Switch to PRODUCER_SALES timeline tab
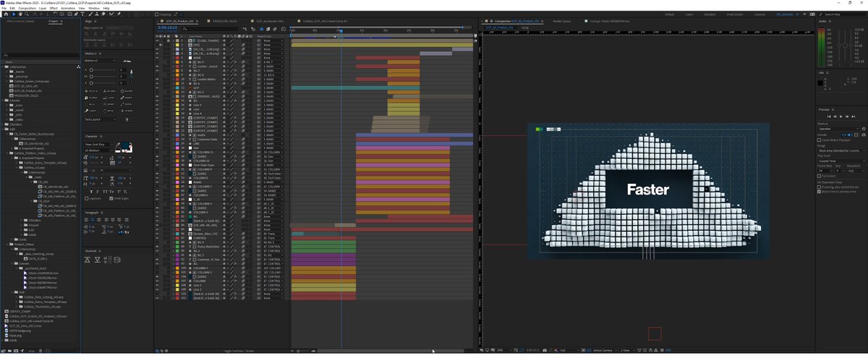This screenshot has width=868, height=361. [x=224, y=21]
